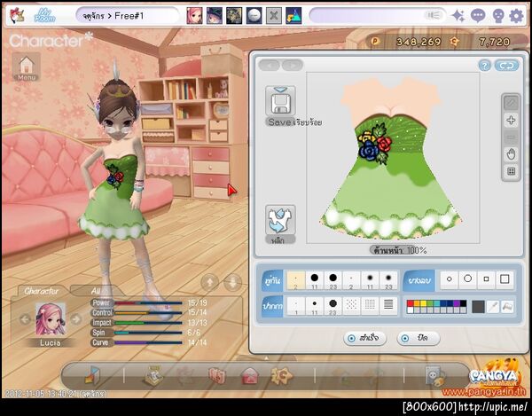Click the zoom out minus tool
This screenshot has height=416, width=532.
click(x=511, y=137)
